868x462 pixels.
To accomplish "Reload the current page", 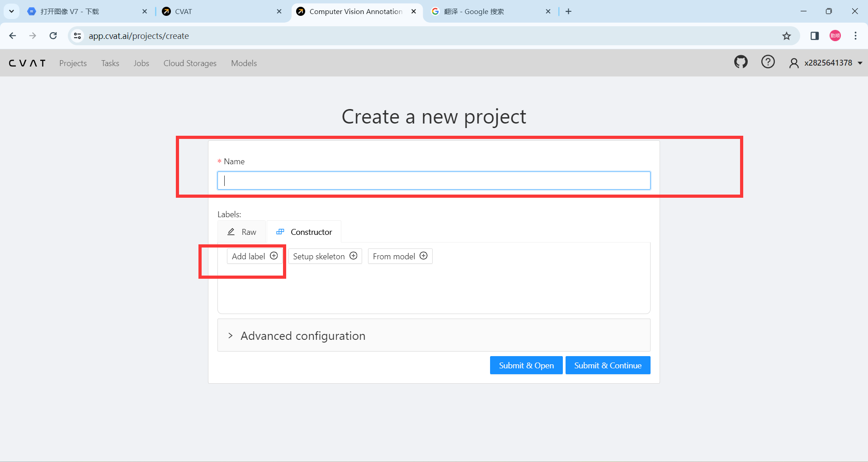I will coord(53,36).
